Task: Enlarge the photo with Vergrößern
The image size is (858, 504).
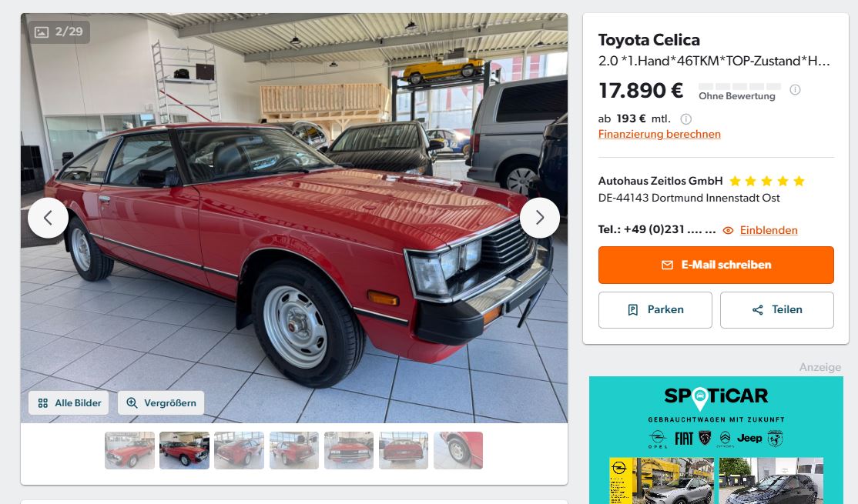Action: point(161,403)
